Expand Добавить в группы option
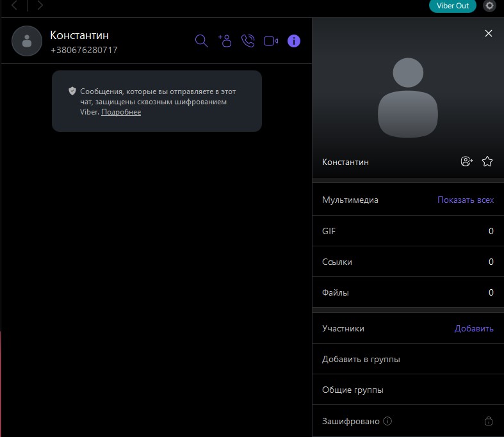 tap(361, 359)
